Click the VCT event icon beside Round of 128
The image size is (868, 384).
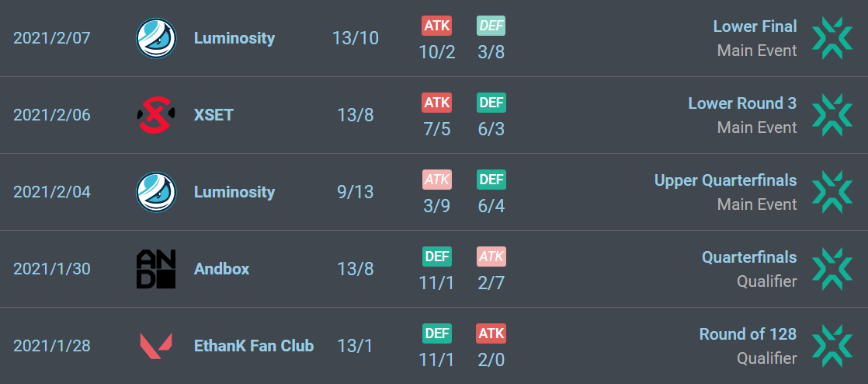coord(832,346)
